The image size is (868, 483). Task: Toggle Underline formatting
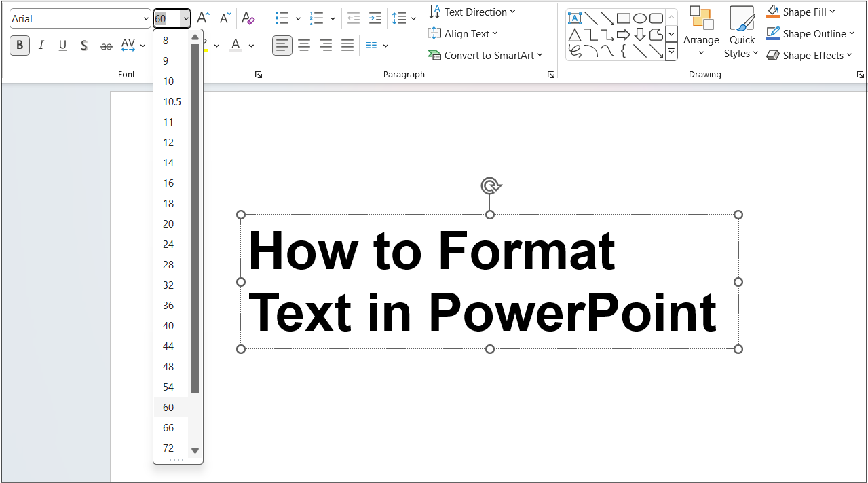point(62,46)
